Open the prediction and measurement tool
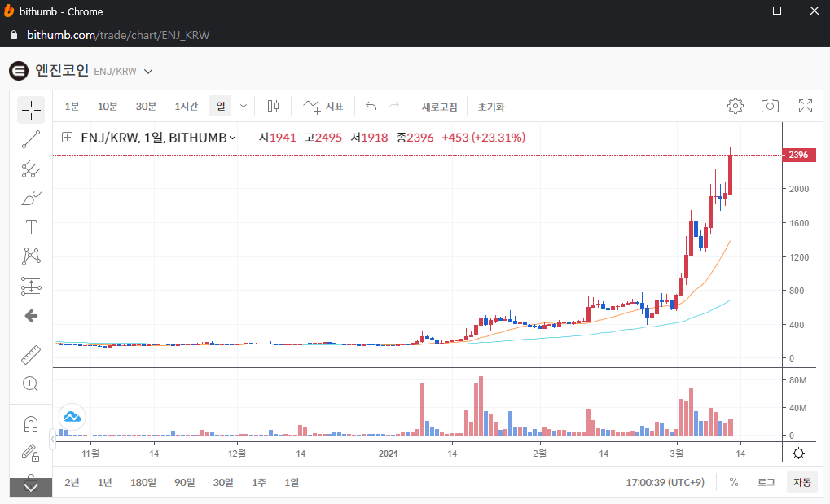 pyautogui.click(x=31, y=287)
